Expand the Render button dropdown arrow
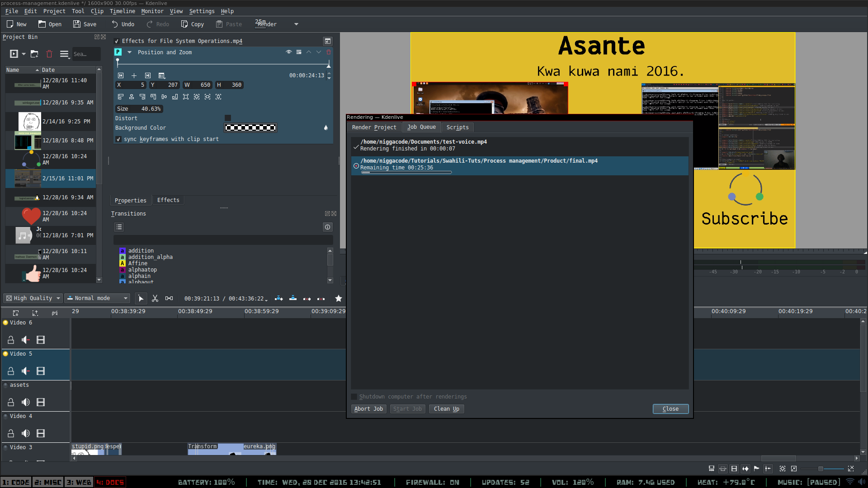This screenshot has height=488, width=868. [296, 24]
